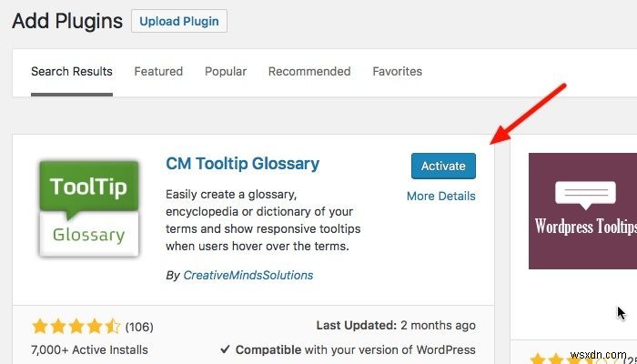Screen dimensions: 637x364
Task: Open the Search Results tab
Action: click(x=72, y=71)
